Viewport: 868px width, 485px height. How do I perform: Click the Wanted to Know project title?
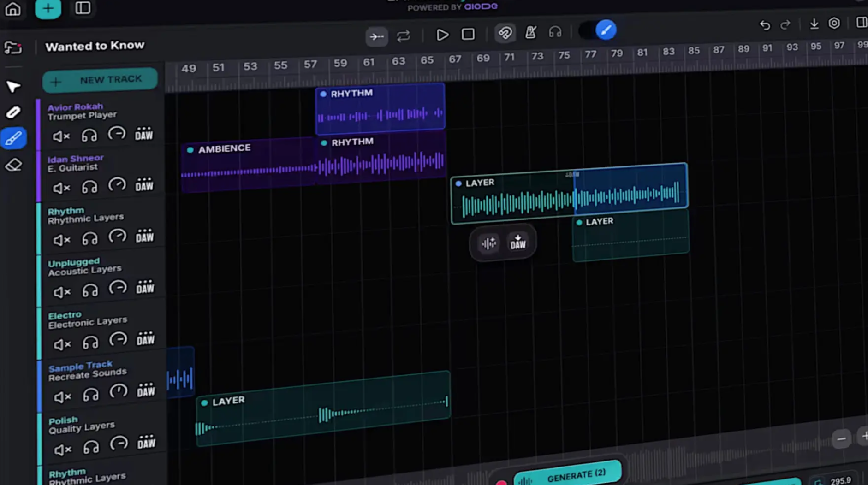pyautogui.click(x=95, y=46)
